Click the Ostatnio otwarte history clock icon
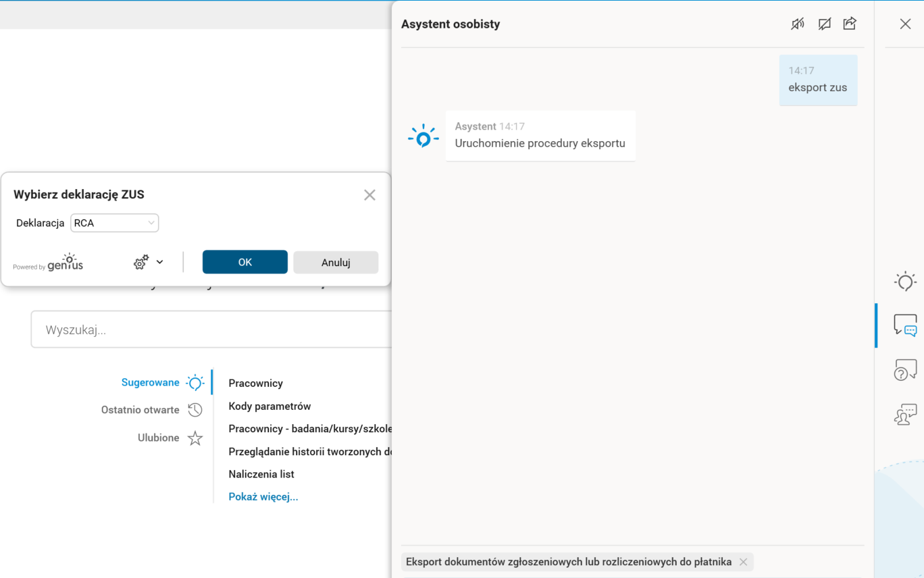Viewport: 924px width, 578px height. point(195,410)
